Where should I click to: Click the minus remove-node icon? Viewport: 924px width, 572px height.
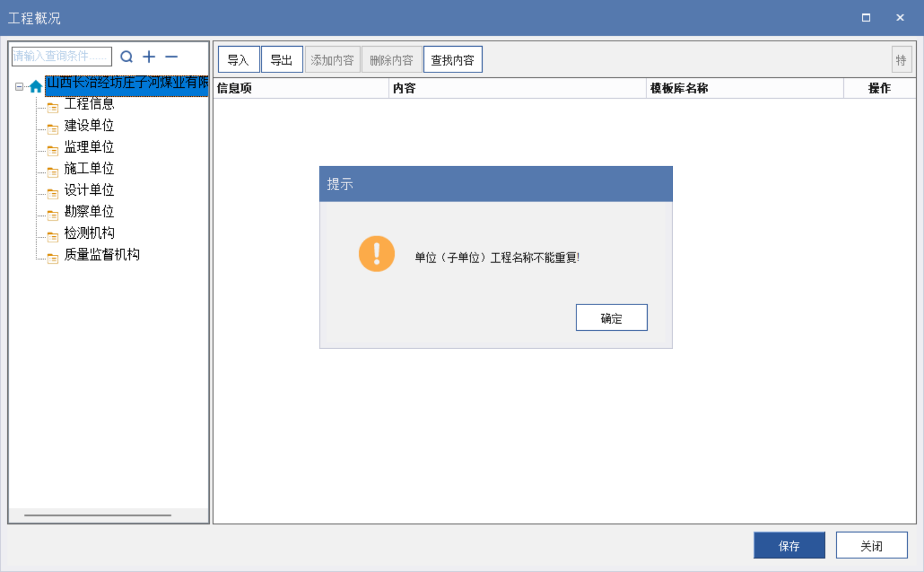[172, 57]
